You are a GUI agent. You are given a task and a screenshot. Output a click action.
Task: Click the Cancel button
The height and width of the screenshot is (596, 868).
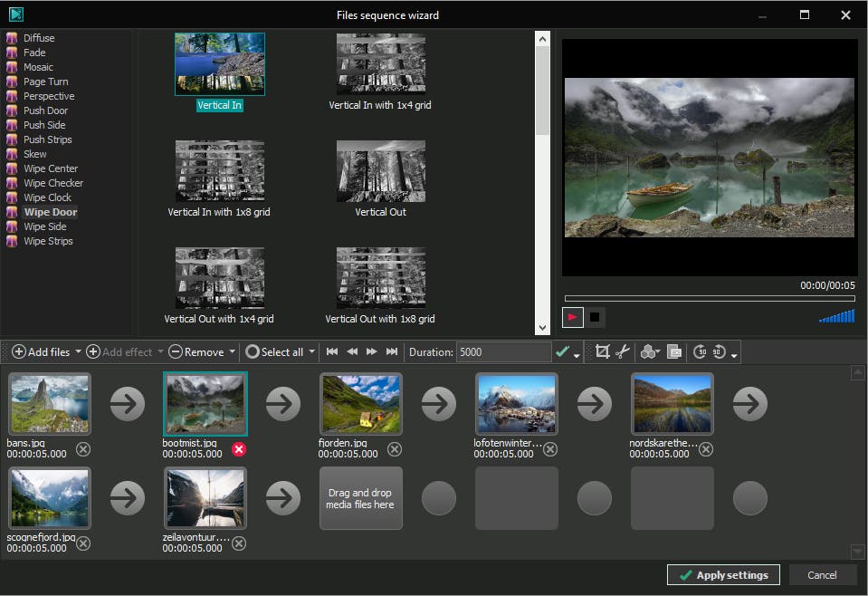(x=822, y=575)
